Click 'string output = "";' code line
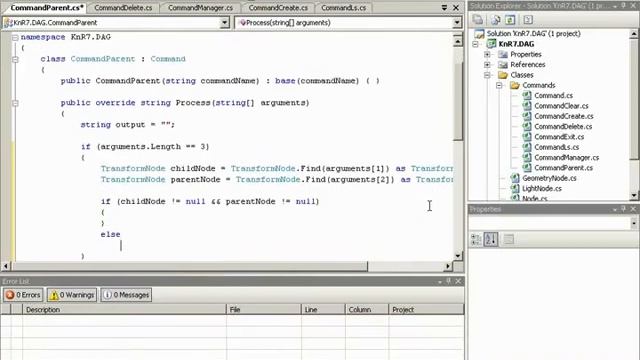 coord(128,125)
